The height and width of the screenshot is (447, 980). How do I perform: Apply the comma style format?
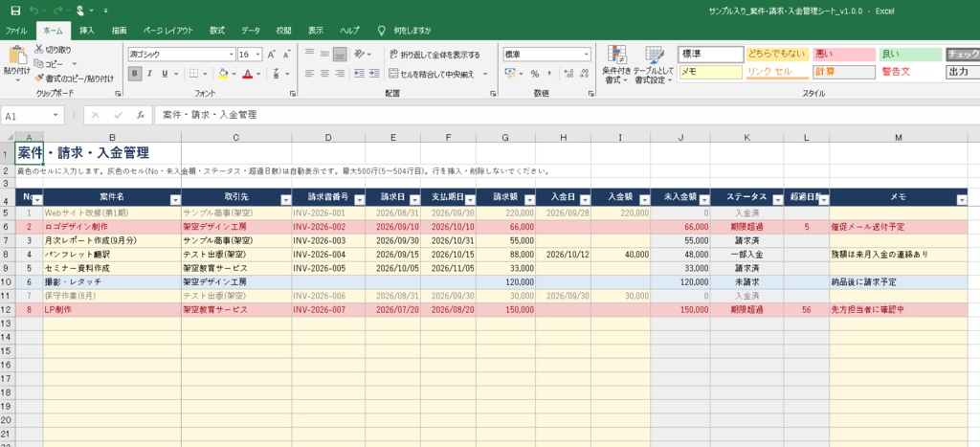pyautogui.click(x=548, y=74)
